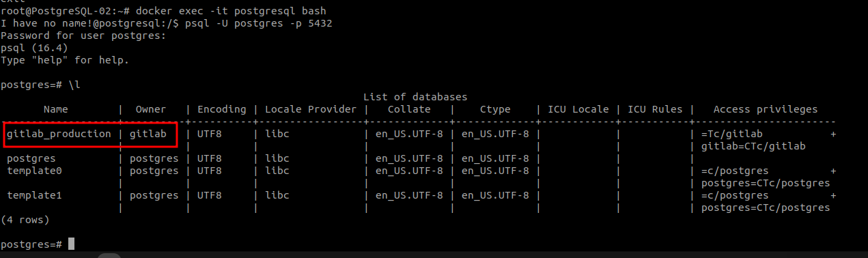Click the Encoding column header
Screen dimensions: 868x258
222,109
